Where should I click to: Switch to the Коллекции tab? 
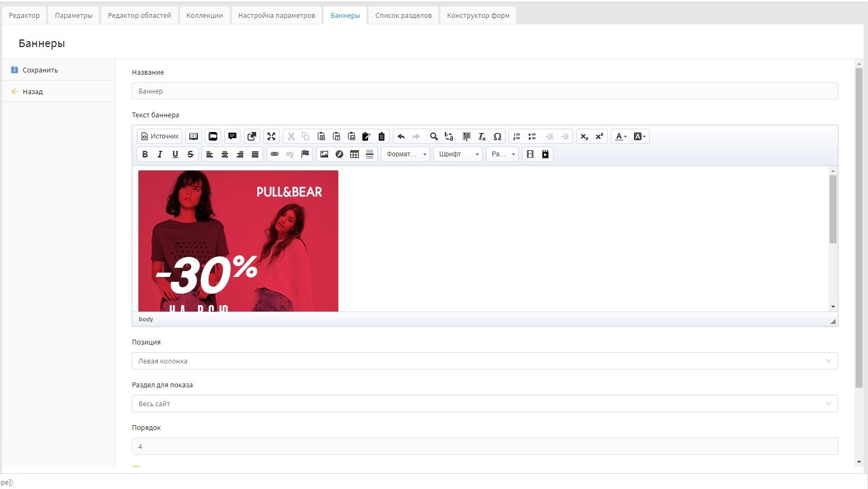204,15
